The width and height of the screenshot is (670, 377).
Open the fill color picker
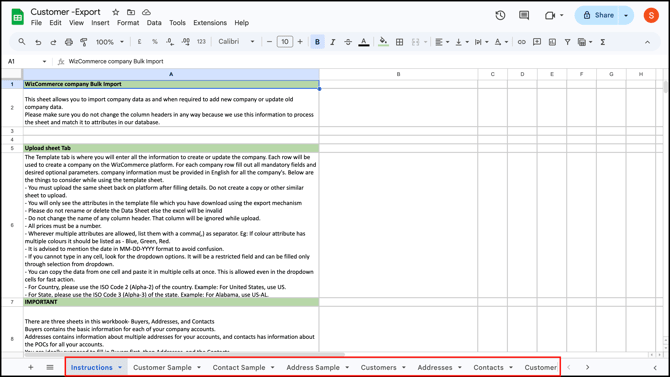click(384, 42)
